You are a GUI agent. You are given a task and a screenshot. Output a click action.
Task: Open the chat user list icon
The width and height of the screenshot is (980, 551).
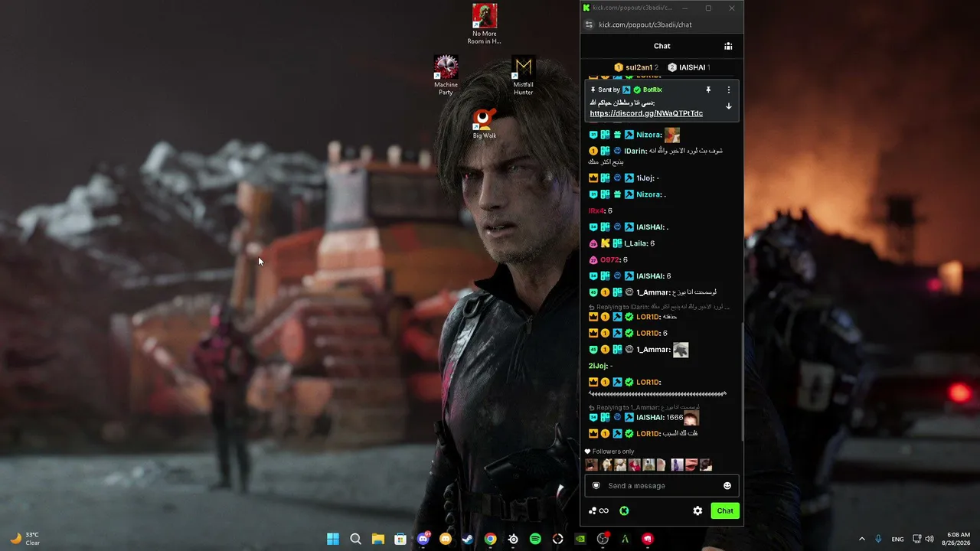point(728,46)
